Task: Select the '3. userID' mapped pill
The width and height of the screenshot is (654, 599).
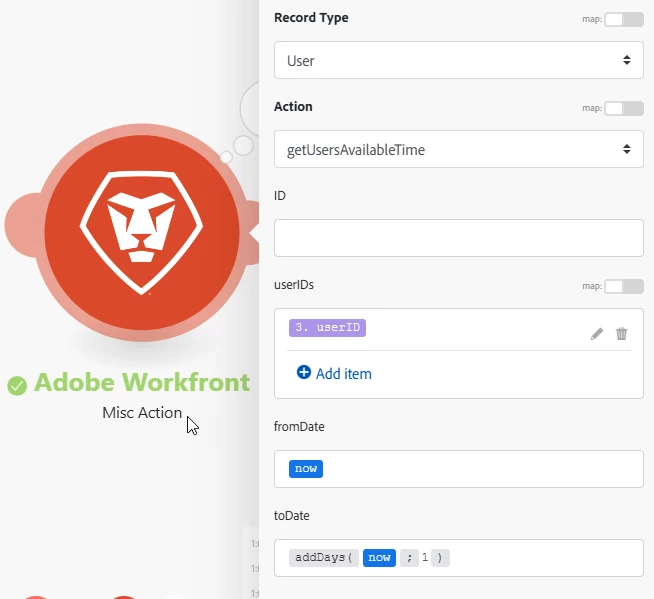Action: point(327,328)
